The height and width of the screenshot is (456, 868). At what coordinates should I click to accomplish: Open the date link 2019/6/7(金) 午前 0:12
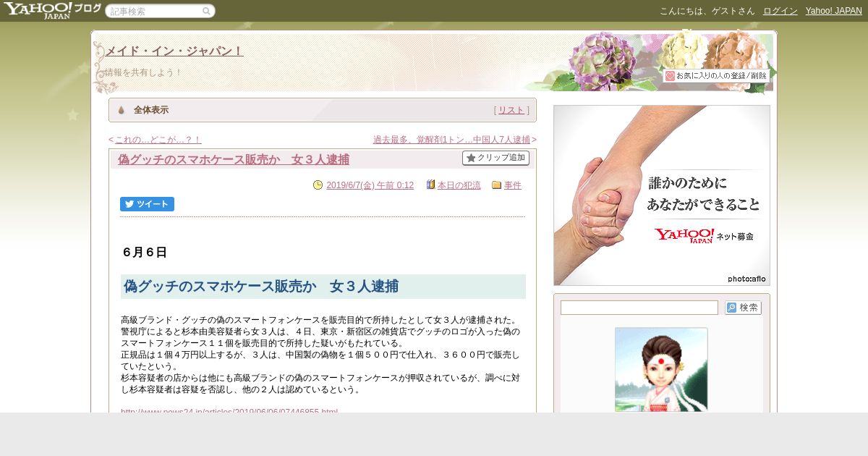tap(370, 185)
